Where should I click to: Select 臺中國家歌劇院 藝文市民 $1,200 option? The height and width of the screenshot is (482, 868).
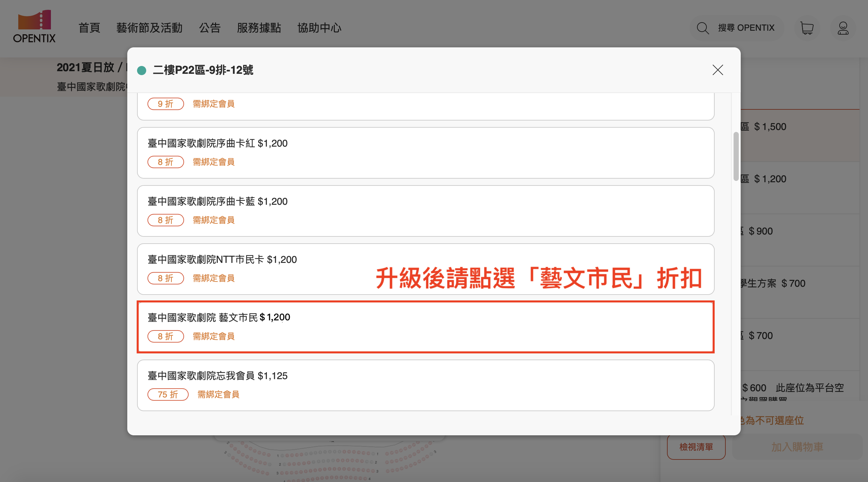[x=426, y=327]
